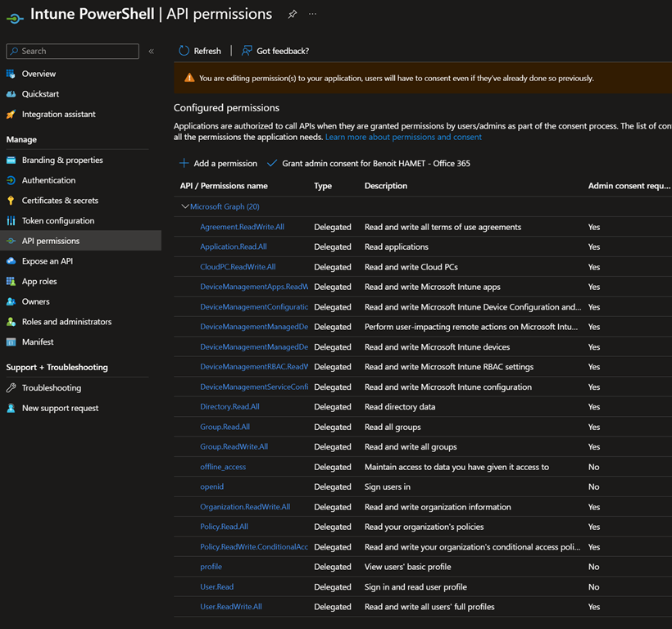The height and width of the screenshot is (629, 672).
Task: Click the Refresh icon button
Action: tap(184, 51)
